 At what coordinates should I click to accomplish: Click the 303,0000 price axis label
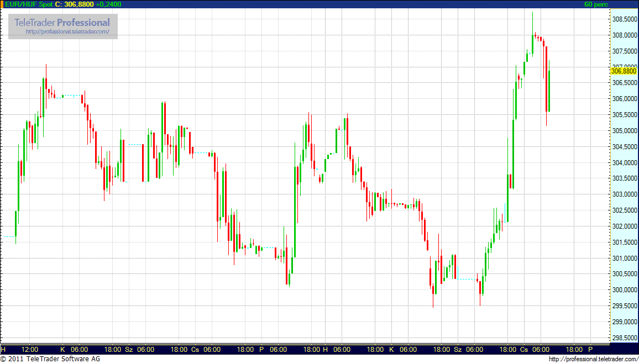click(x=625, y=194)
